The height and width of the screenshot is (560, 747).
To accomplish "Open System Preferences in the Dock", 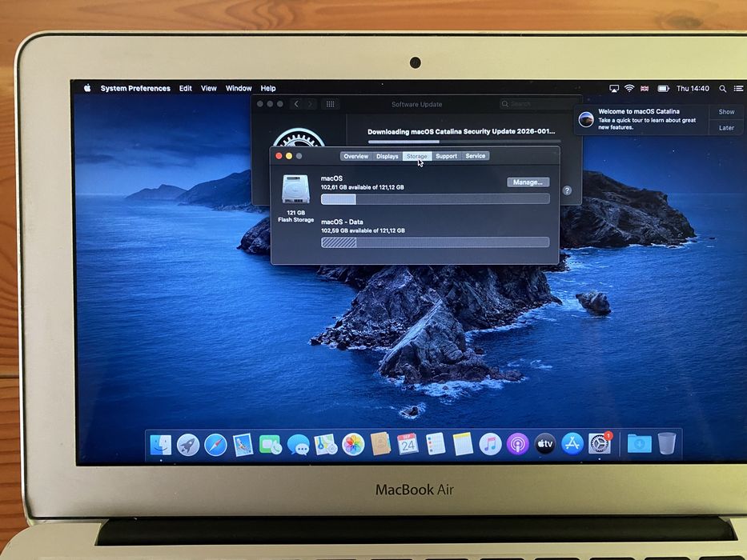I will click(600, 443).
